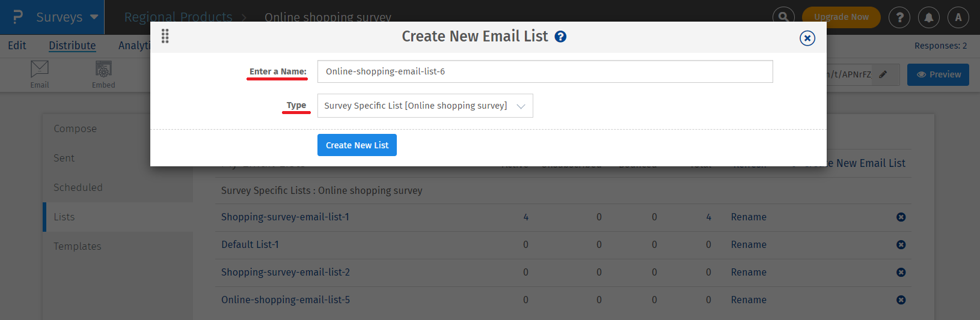This screenshot has height=320, width=980.
Task: Select the Embed distribution icon
Action: [103, 74]
